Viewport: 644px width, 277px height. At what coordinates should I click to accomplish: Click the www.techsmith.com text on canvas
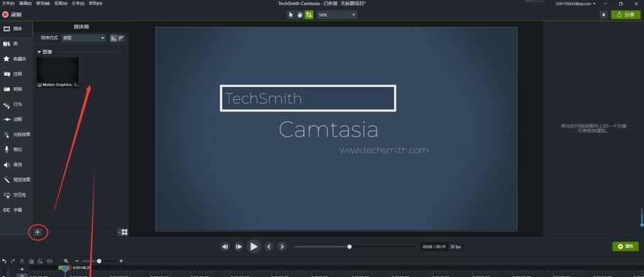click(x=384, y=150)
